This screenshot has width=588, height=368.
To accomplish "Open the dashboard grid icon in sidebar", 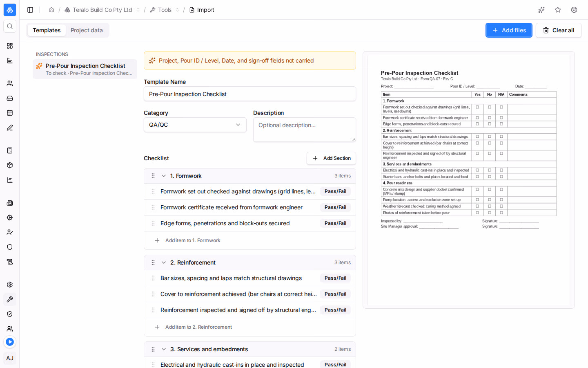I will tap(10, 46).
